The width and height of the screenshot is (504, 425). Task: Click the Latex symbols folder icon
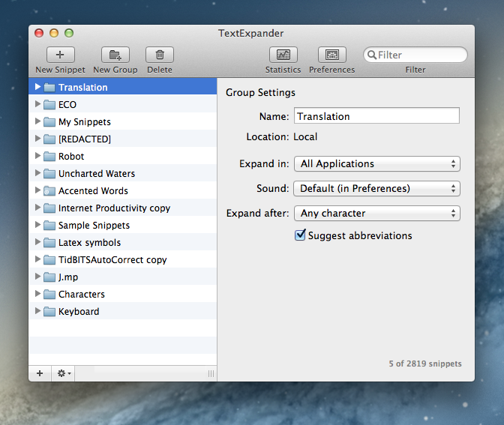49,243
